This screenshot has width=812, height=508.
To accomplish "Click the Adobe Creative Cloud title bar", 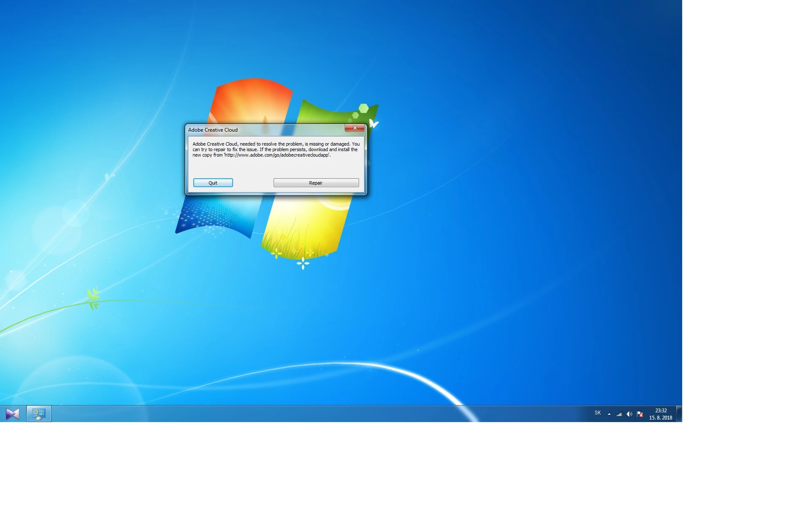I will (262, 130).
